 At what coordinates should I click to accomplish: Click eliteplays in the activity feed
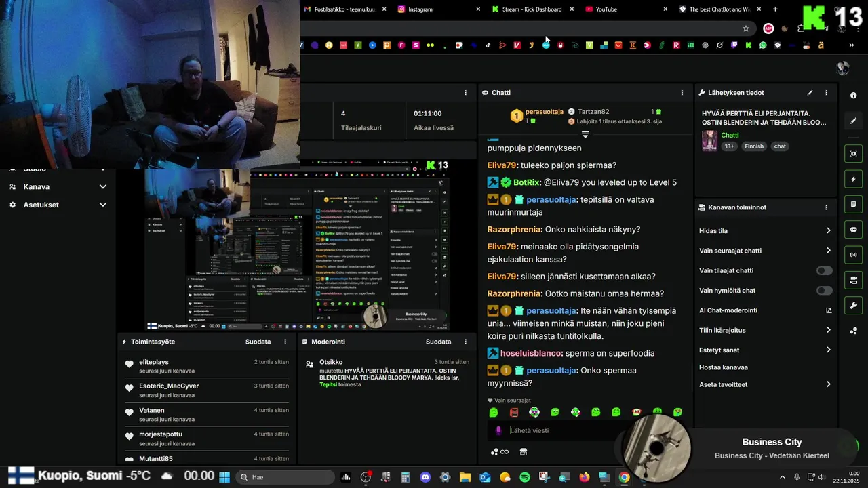pyautogui.click(x=153, y=362)
